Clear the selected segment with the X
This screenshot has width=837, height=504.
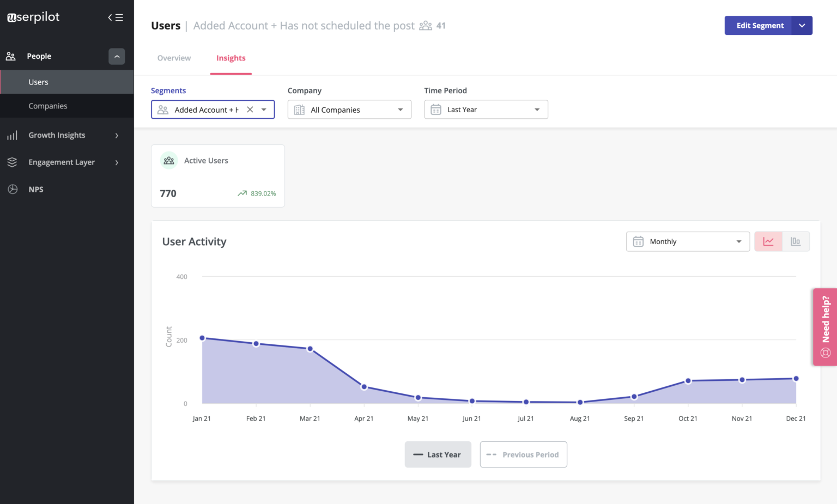tap(250, 109)
